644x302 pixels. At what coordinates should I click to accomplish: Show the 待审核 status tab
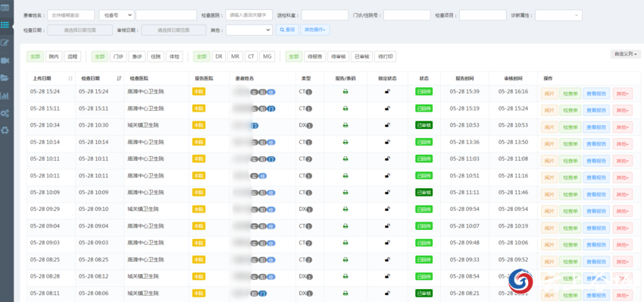339,57
